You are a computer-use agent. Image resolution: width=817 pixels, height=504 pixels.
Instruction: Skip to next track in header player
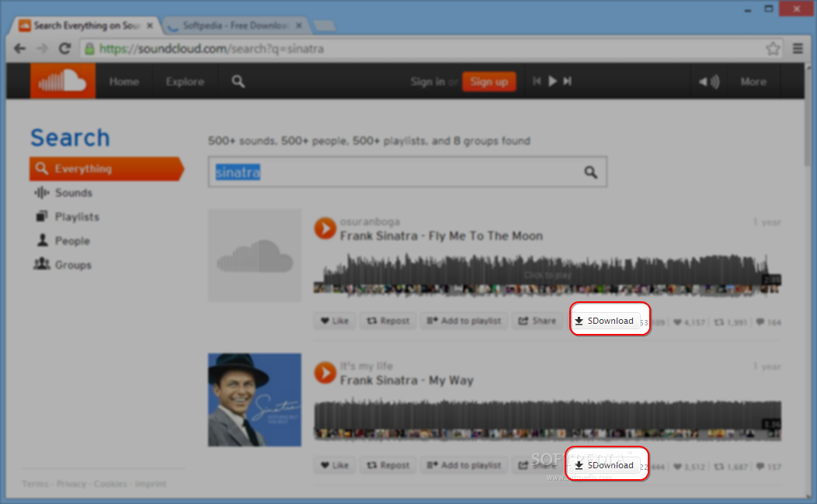568,82
